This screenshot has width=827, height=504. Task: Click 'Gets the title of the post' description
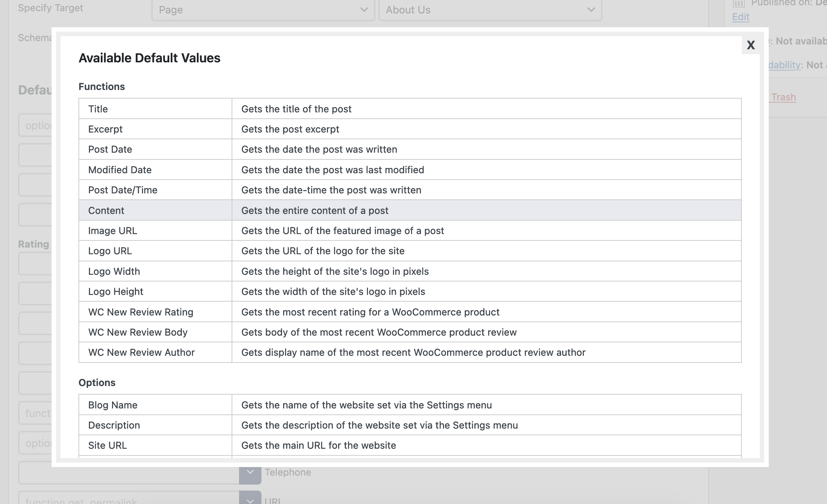pos(296,109)
